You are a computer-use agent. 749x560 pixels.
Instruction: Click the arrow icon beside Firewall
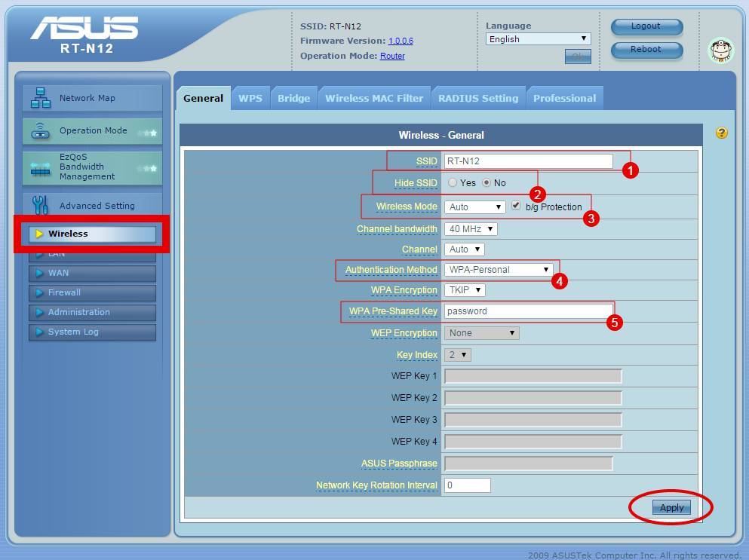[39, 292]
